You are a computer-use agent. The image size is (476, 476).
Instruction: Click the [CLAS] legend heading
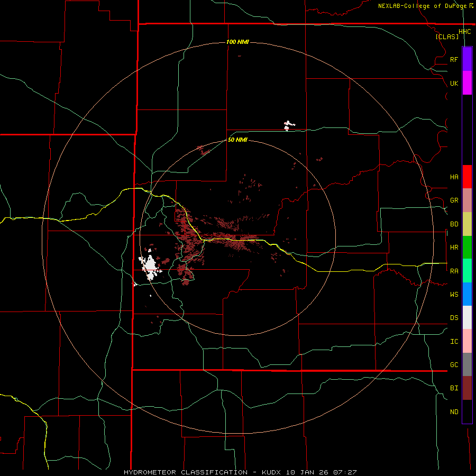tap(447, 37)
